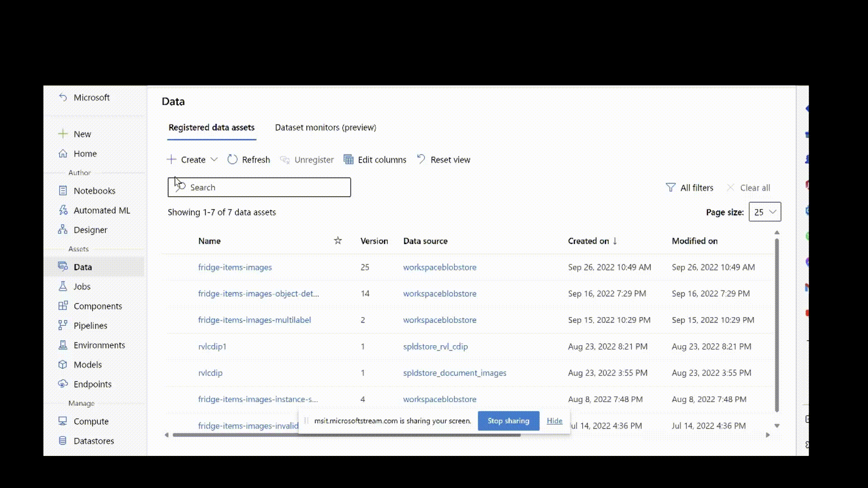Open Notebooks from sidebar
Image resolution: width=868 pixels, height=488 pixels.
[x=94, y=191]
